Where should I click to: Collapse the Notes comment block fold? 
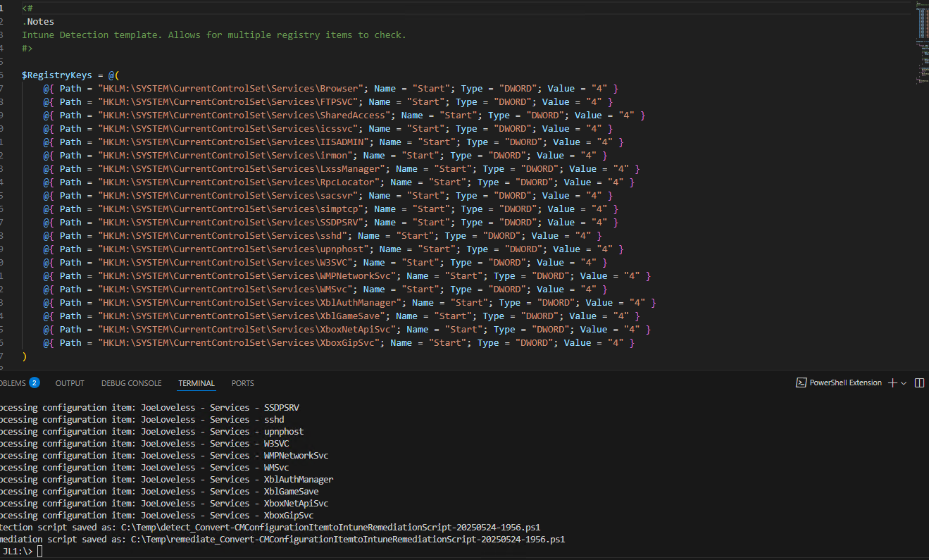14,8
